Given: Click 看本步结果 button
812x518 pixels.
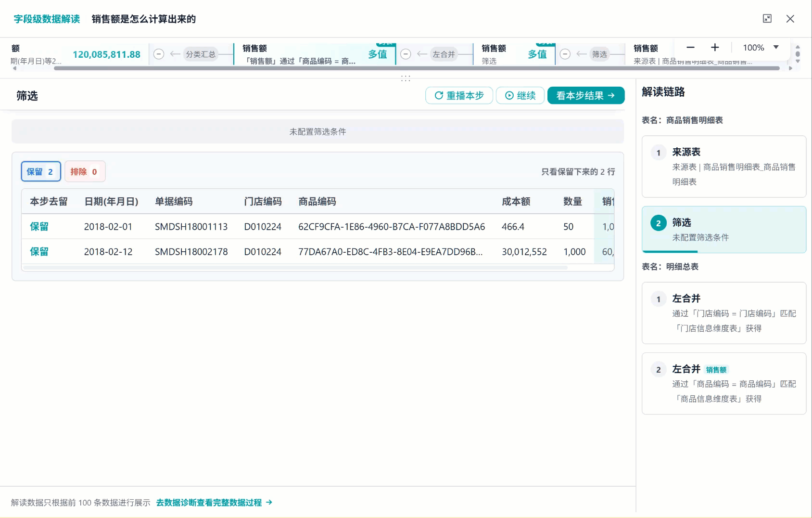Looking at the screenshot, I should (x=586, y=95).
